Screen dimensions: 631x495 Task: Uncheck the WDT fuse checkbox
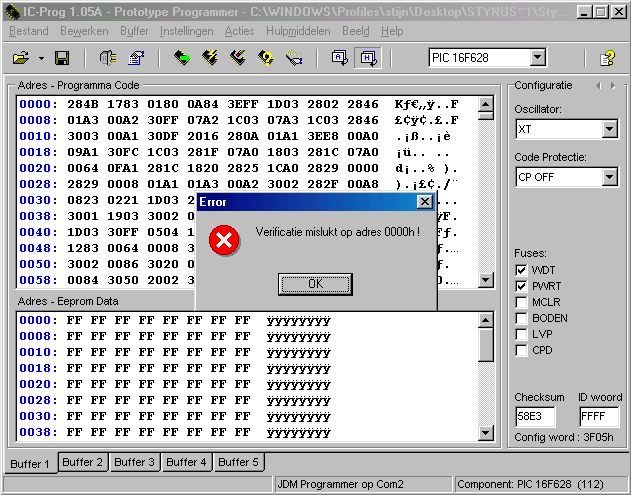coord(521,270)
